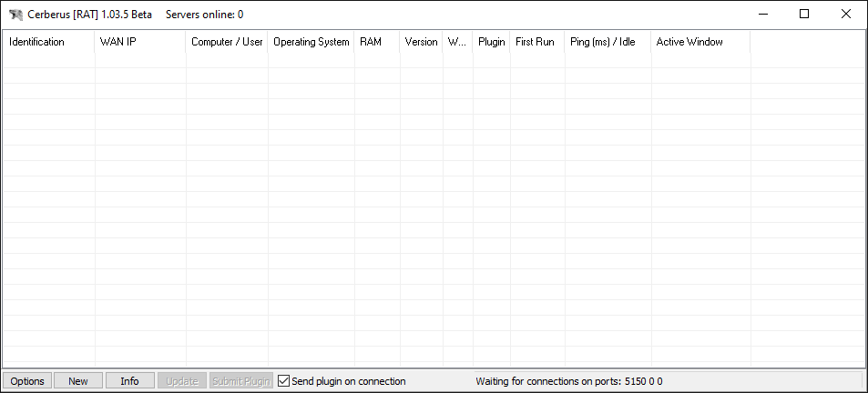Toggle the Send plugin on connection checkbox
This screenshot has width=868, height=393.
(284, 381)
